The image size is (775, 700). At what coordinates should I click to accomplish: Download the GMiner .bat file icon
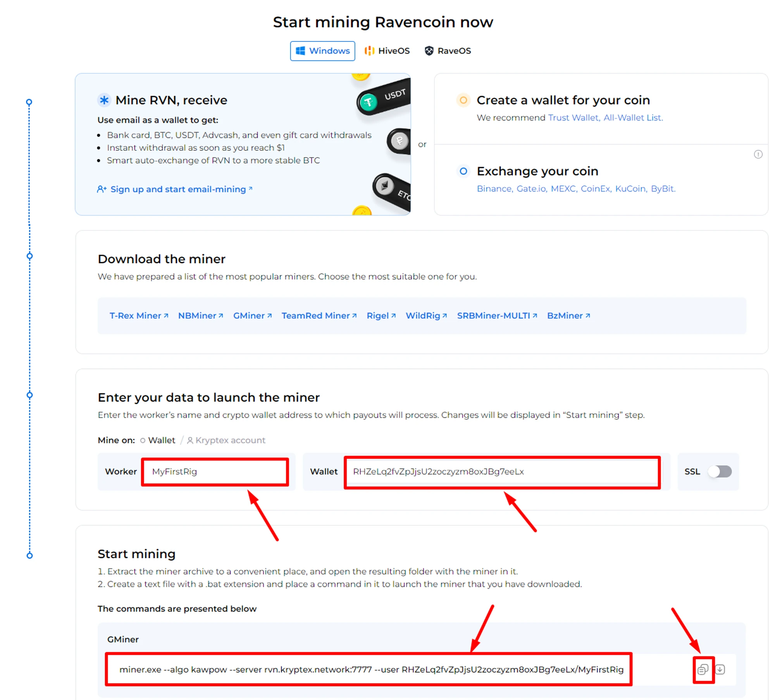pyautogui.click(x=720, y=669)
